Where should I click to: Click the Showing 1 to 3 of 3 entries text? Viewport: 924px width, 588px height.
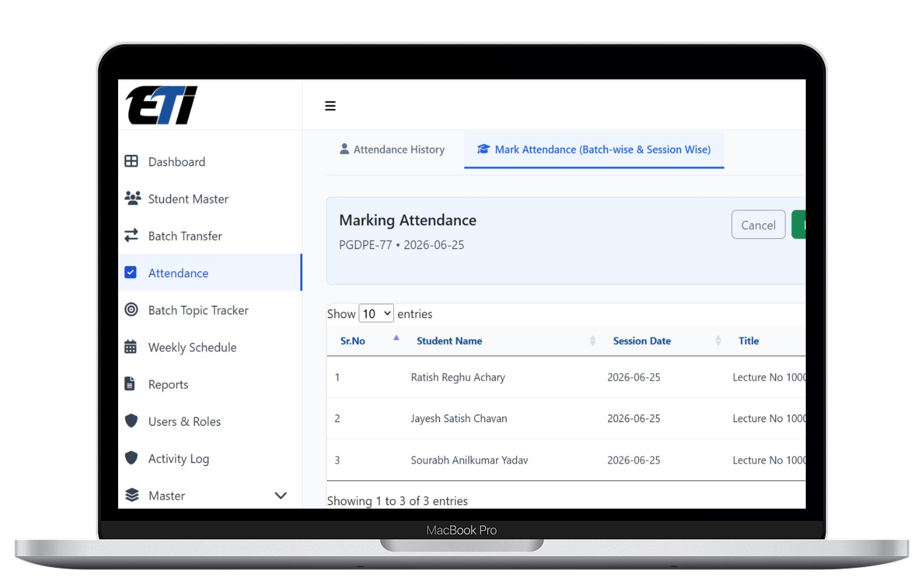tap(397, 501)
